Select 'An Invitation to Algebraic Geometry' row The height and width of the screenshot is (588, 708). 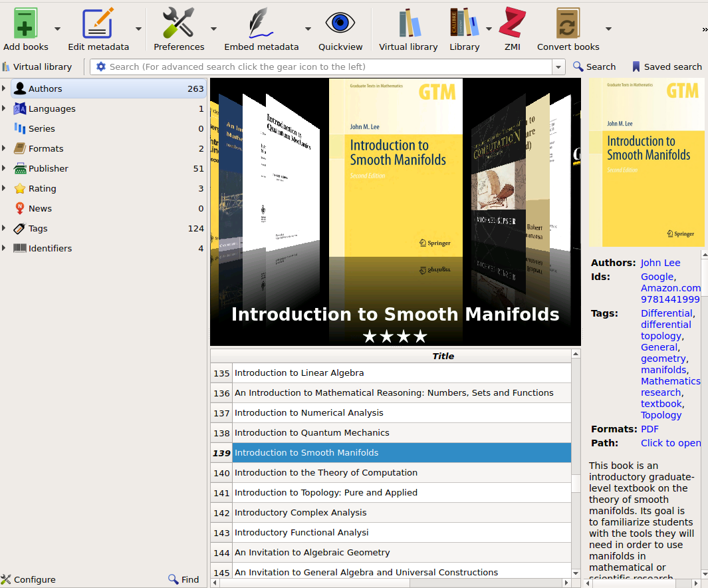(x=402, y=552)
